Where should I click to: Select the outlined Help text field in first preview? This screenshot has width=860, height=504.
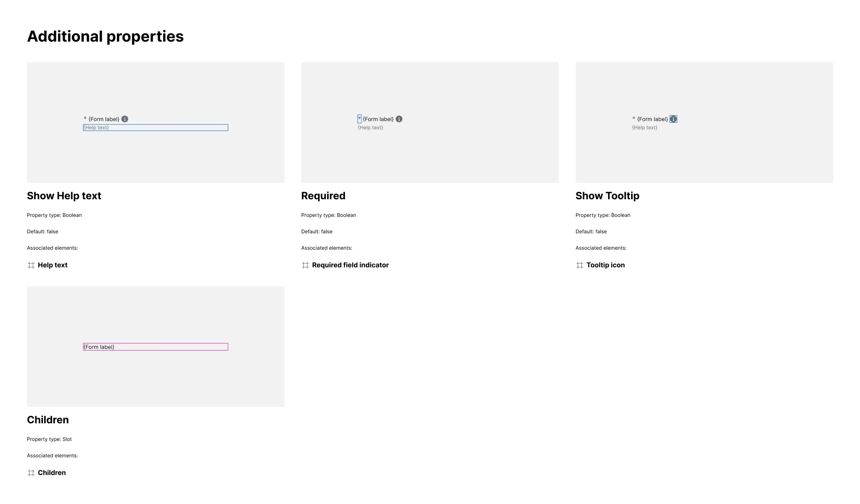(x=156, y=127)
